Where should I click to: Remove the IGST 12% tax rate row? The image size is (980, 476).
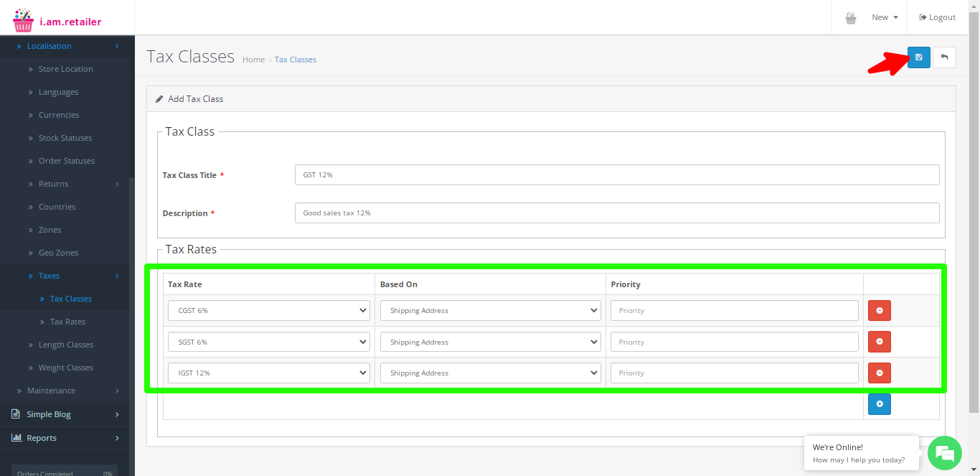pyautogui.click(x=879, y=373)
